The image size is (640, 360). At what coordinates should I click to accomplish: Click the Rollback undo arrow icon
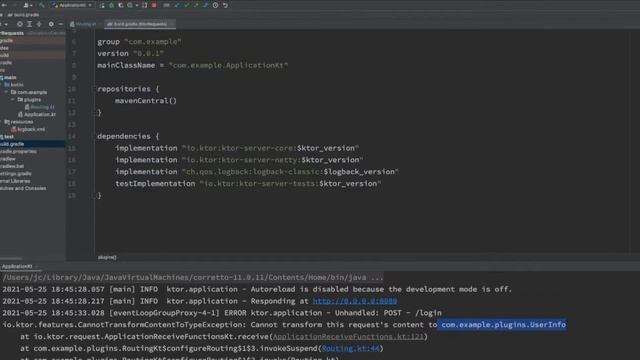tap(225, 5)
